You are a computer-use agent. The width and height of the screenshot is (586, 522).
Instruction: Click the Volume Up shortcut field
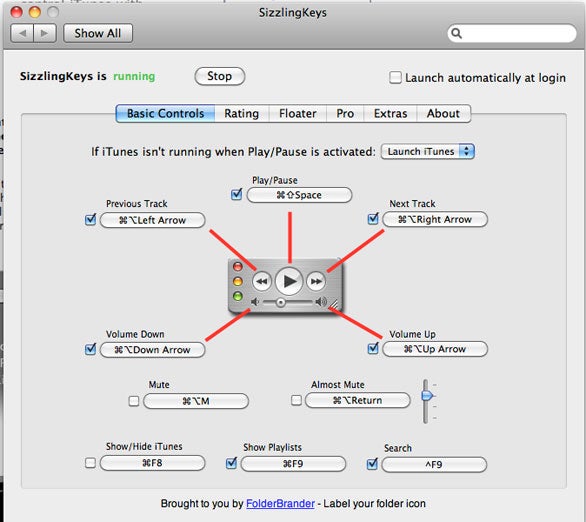435,349
